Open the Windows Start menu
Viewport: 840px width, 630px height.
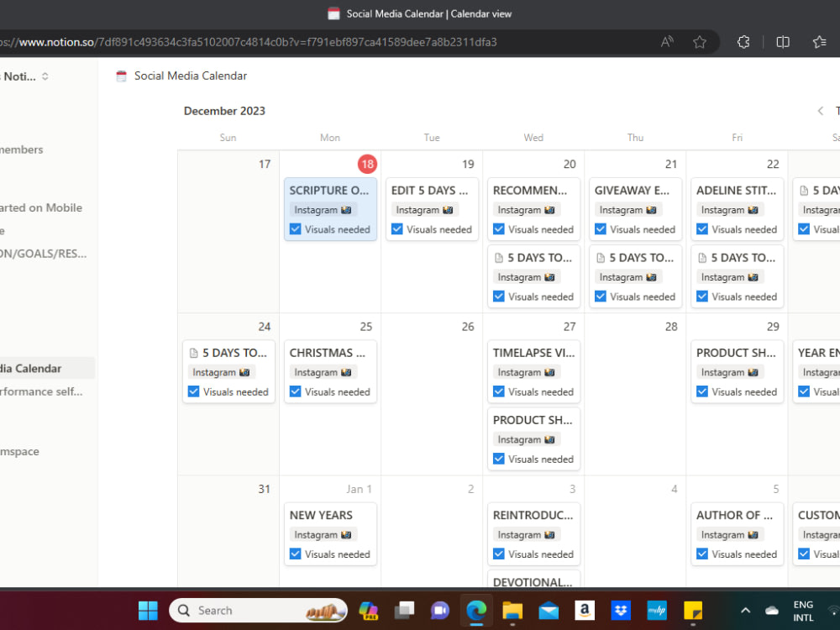point(148,610)
